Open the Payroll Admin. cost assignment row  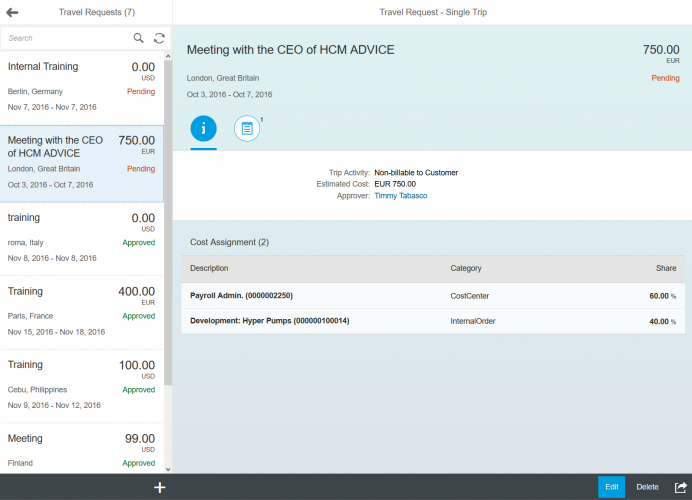tap(433, 296)
